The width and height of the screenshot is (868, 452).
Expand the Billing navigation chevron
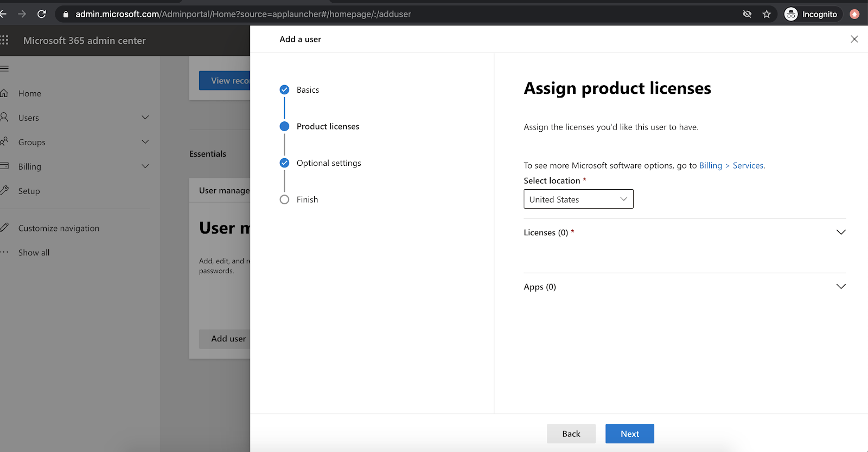[145, 166]
